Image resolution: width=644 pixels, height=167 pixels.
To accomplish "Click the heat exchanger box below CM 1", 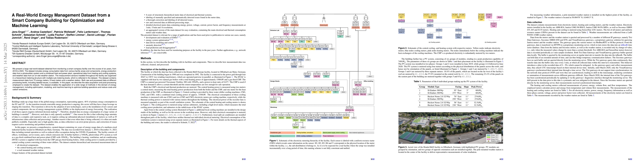I will (402, 21).
